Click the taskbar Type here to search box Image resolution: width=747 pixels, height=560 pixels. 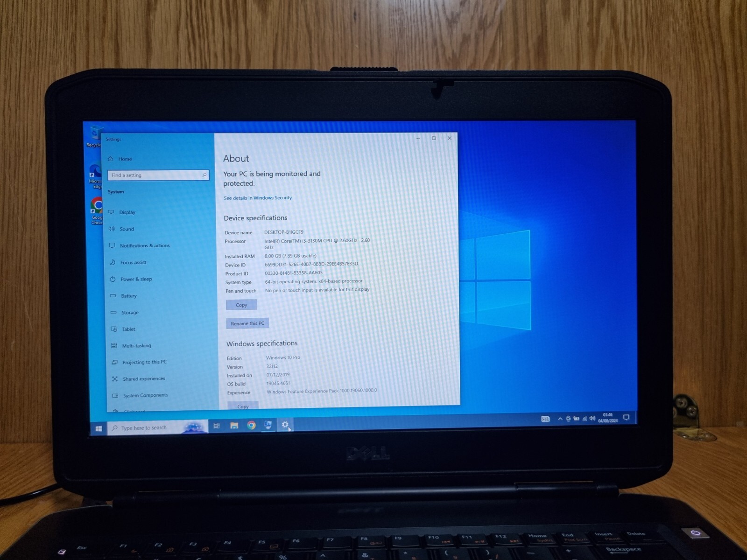158,427
